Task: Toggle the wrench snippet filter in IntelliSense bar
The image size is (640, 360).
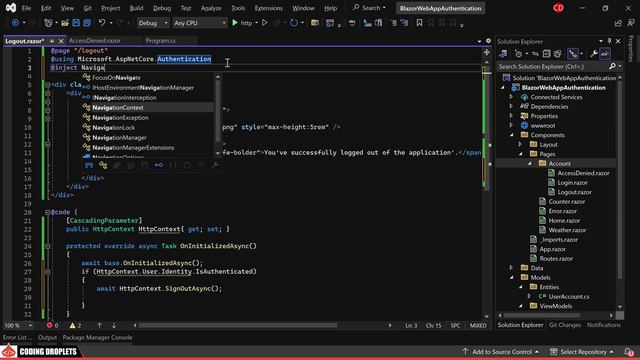Action: 215,165
